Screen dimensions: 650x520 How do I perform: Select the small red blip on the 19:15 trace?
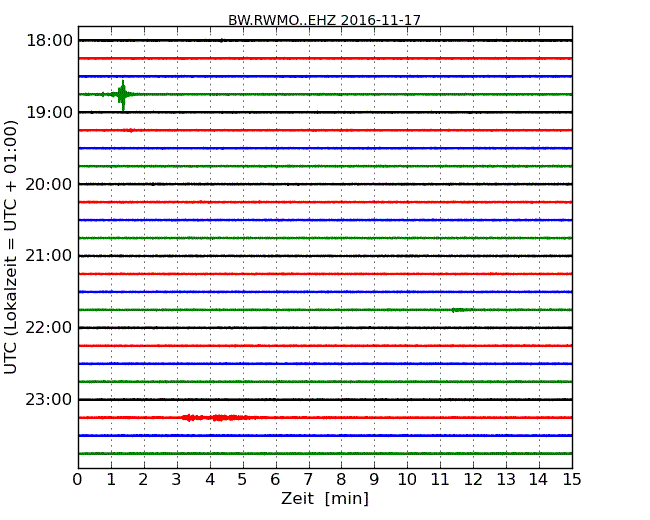(130, 130)
